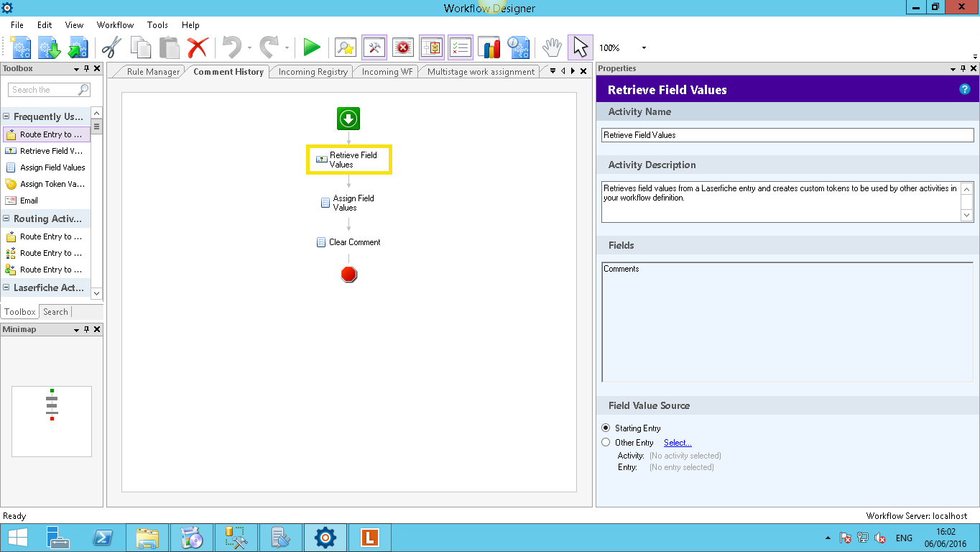Click the Activity Name text field
Image resolution: width=980 pixels, height=552 pixels.
tap(787, 135)
